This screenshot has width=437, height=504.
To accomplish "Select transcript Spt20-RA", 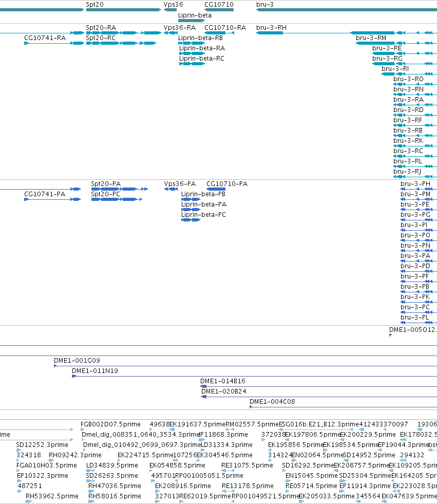I will [124, 33].
